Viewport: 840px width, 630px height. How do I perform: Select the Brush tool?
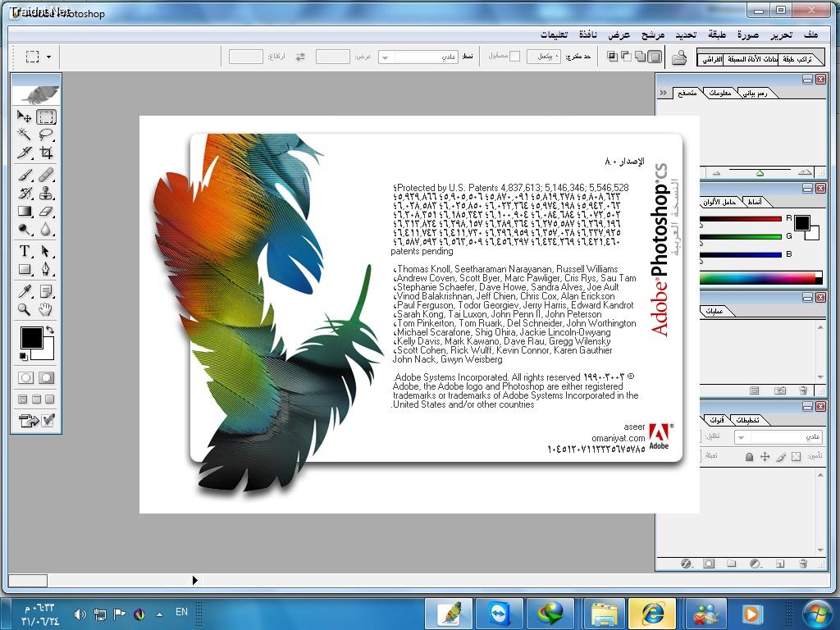pyautogui.click(x=24, y=175)
